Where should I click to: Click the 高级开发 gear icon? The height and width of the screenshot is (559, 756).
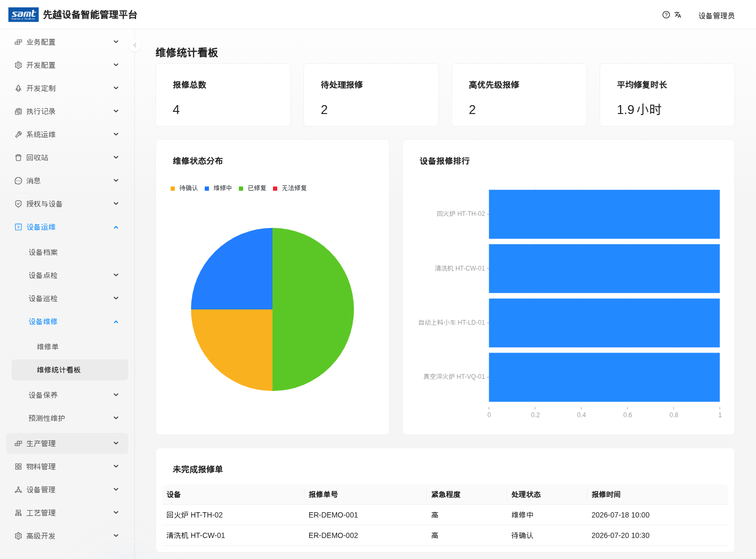pos(18,536)
